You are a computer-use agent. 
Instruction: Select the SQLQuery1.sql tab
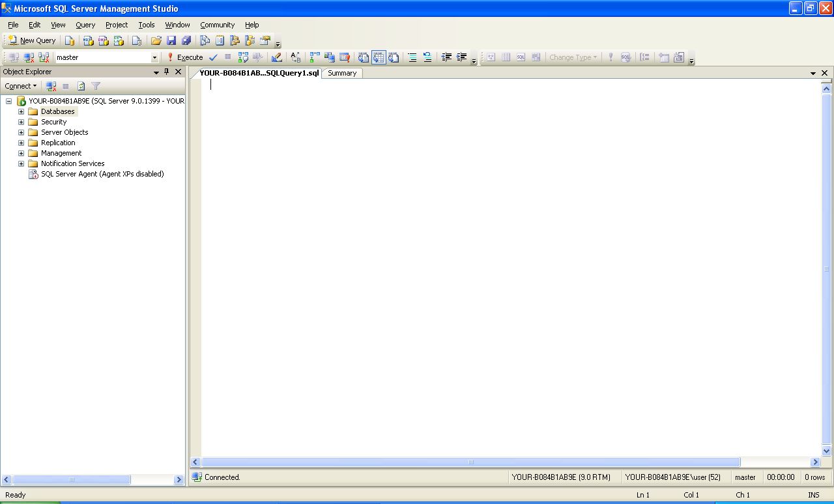259,73
